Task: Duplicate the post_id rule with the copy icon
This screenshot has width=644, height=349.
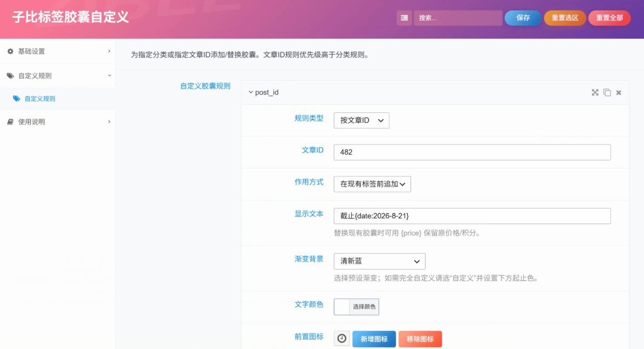Action: coord(607,92)
